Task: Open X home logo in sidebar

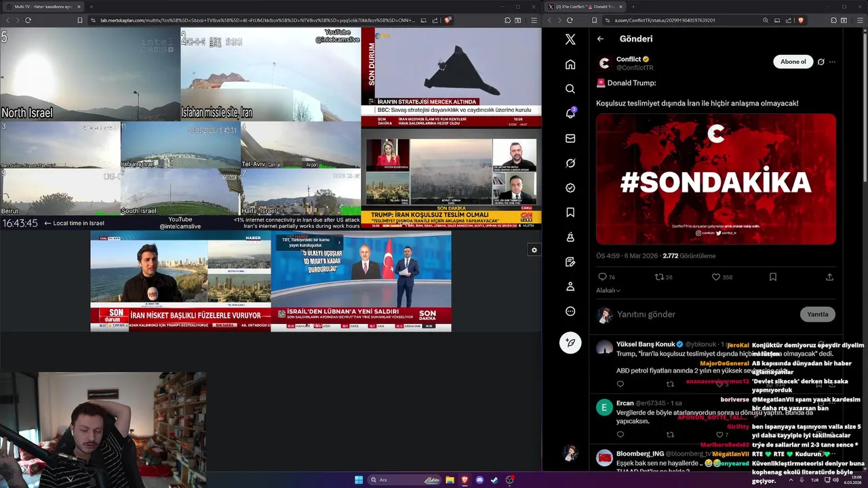Action: (570, 39)
